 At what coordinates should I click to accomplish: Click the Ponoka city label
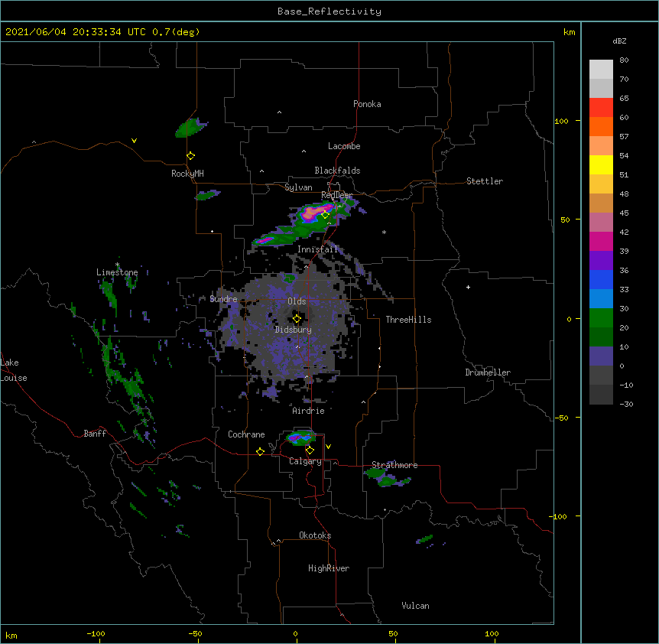(367, 104)
